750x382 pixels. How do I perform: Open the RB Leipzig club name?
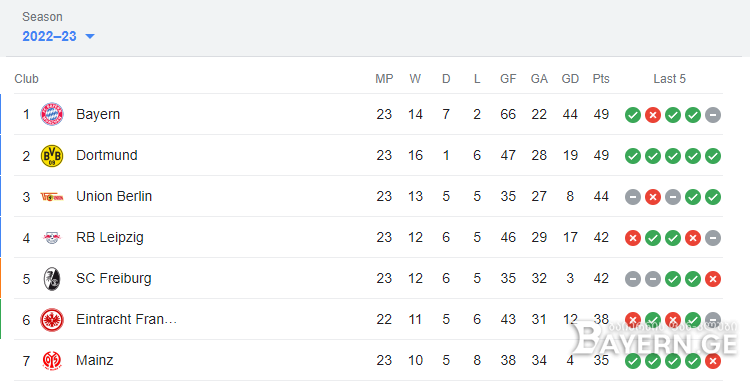click(110, 238)
